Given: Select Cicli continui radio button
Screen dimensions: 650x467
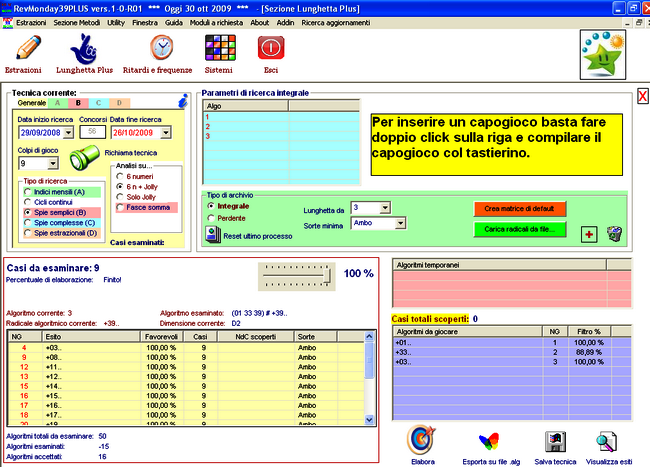Looking at the screenshot, I should (x=27, y=202).
